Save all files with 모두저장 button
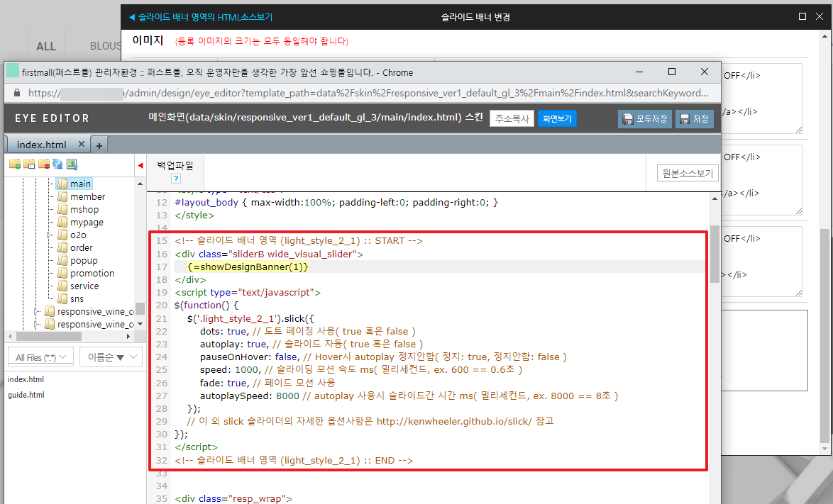This screenshot has height=504, width=833. pyautogui.click(x=645, y=119)
